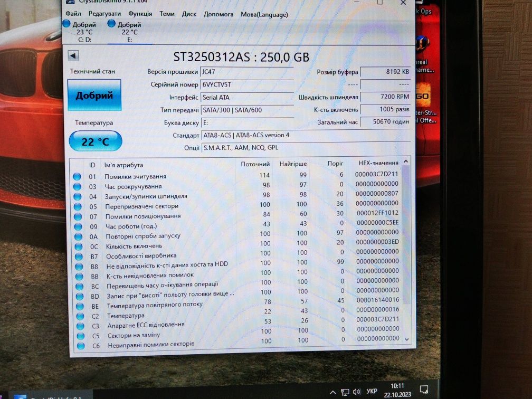Click the status orb for attribute C3
The image size is (532, 399).
(80, 326)
